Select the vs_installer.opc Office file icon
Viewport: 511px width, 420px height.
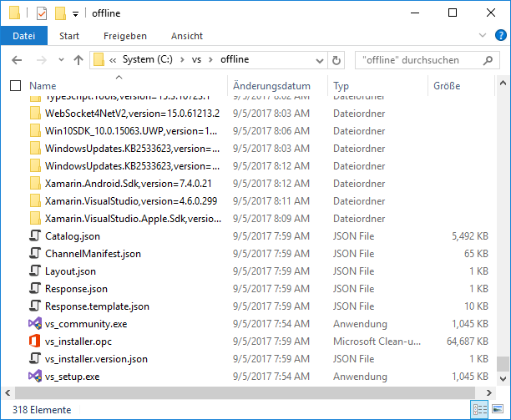[x=35, y=341]
